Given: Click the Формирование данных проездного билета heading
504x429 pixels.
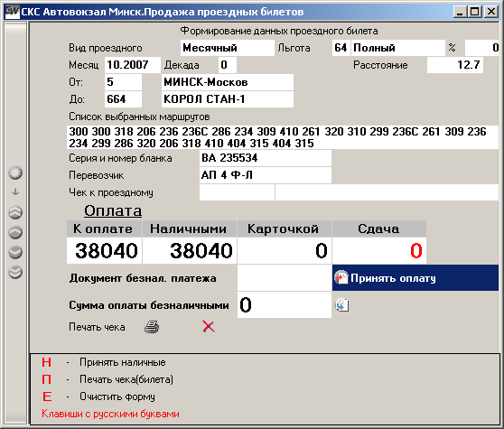Looking at the screenshot, I should (279, 31).
